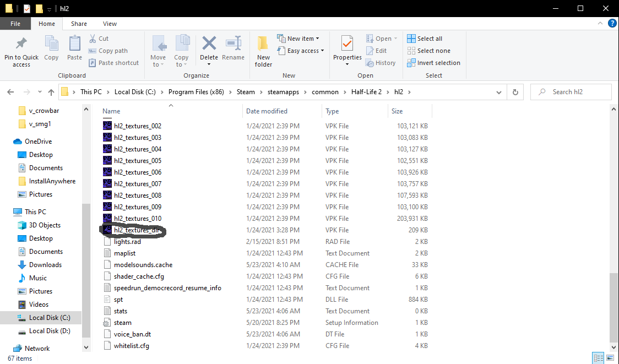Switch to the Share ribbon tab

pos(79,24)
